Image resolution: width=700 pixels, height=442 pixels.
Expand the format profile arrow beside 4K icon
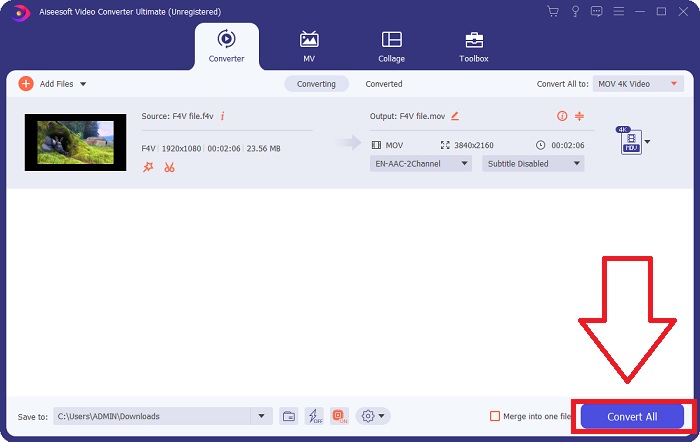[x=647, y=142]
